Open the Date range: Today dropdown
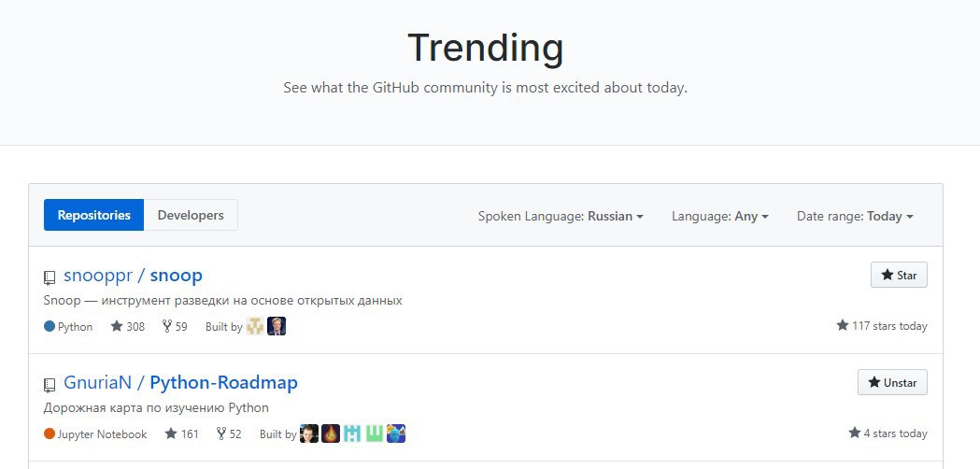 (855, 217)
